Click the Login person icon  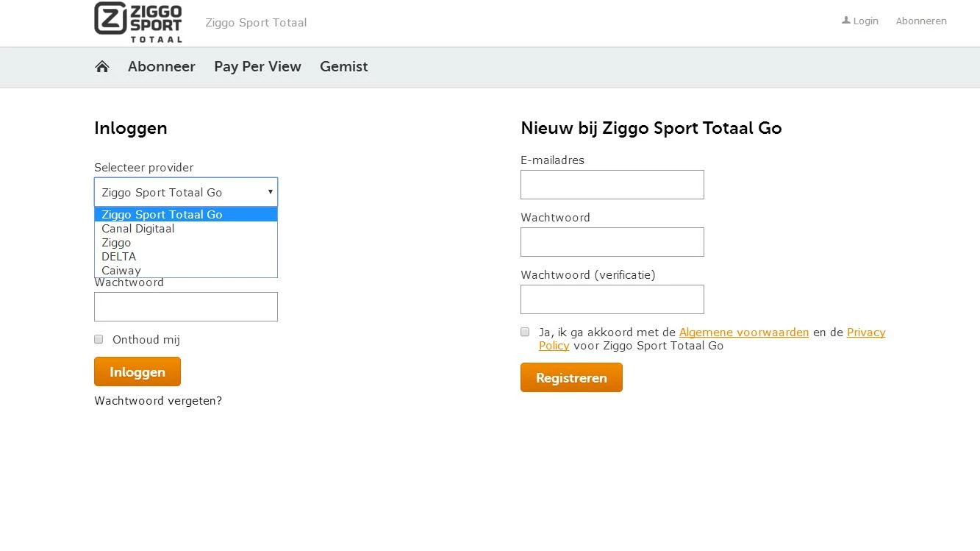click(845, 21)
